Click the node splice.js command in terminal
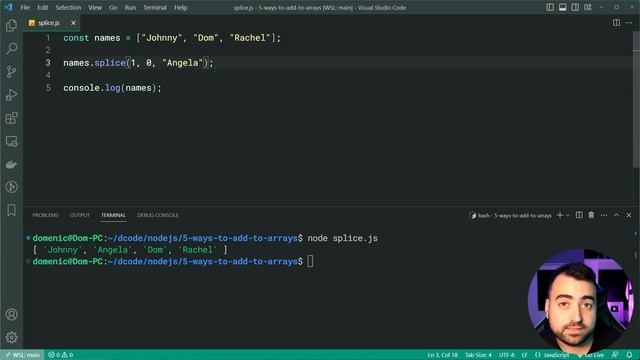 (x=342, y=238)
